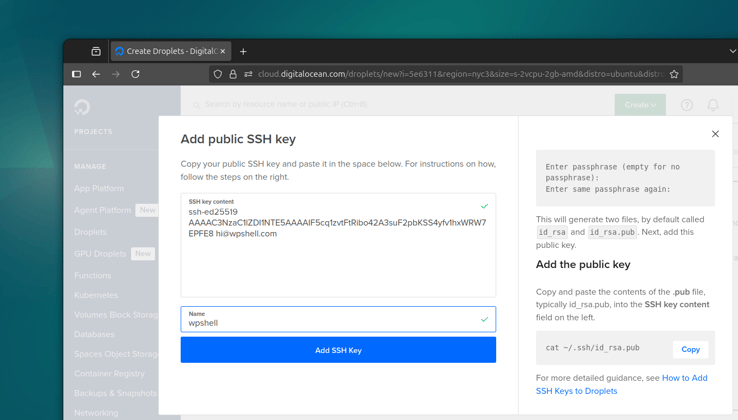
Task: Close the Create Droplets tab
Action: [x=223, y=51]
